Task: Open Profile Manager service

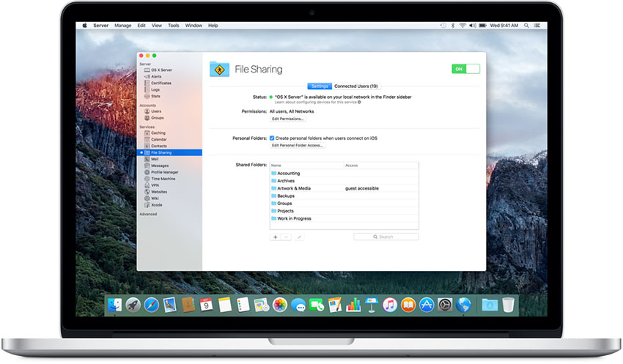Action: (x=161, y=172)
